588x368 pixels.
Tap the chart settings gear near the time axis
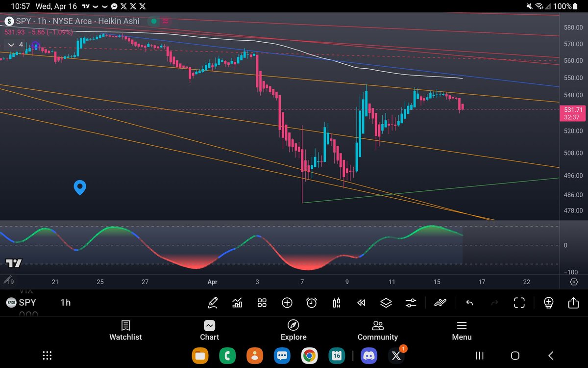[x=574, y=282]
